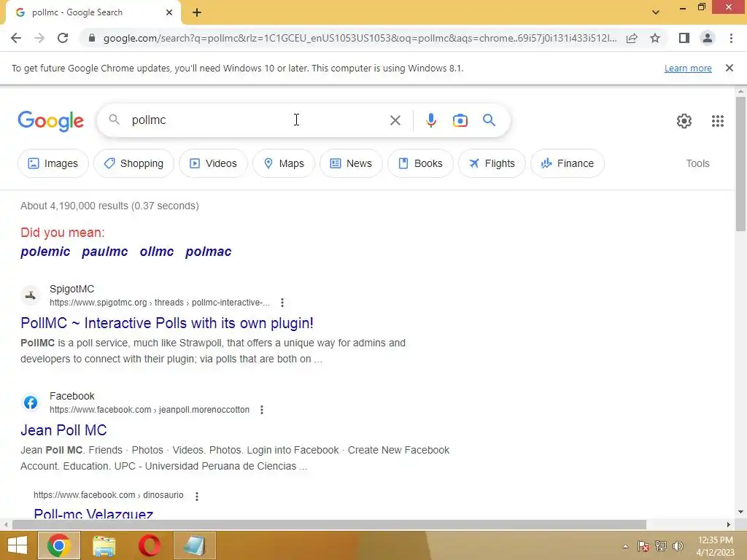747x560 pixels.
Task: Click the Learn more link
Action: click(x=688, y=68)
